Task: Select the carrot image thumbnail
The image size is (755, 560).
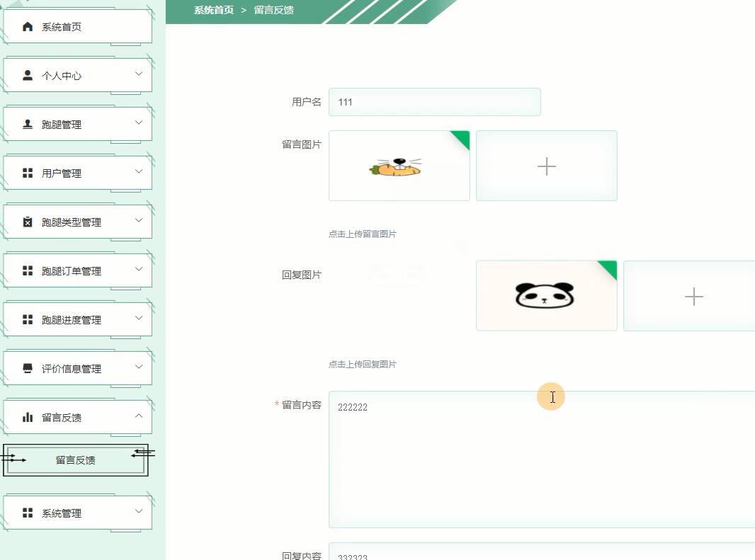Action: (399, 166)
